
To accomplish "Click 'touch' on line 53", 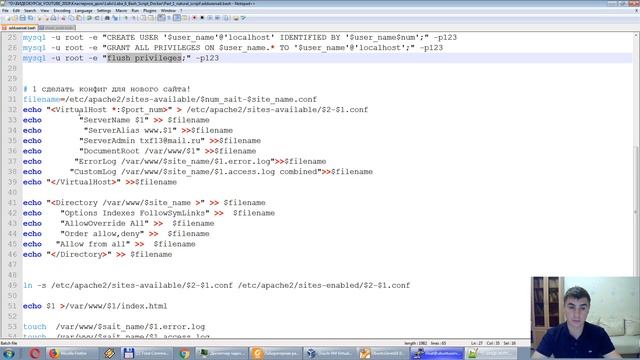I will (x=35, y=327).
